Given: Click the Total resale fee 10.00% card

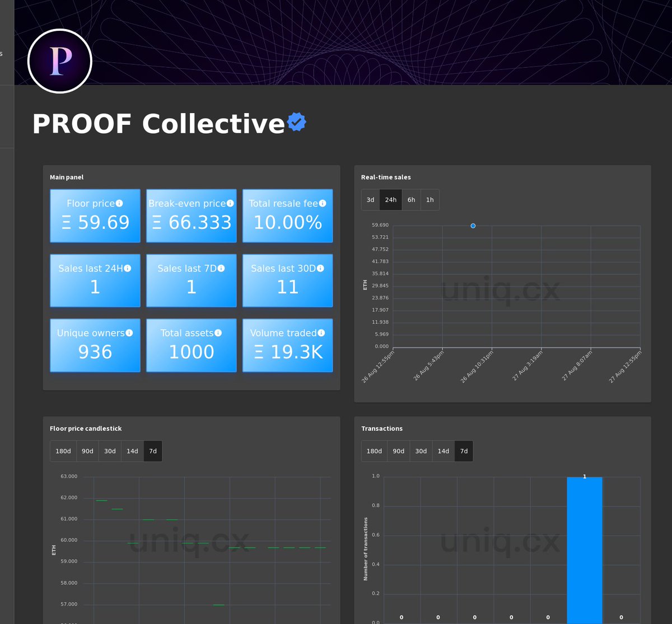Looking at the screenshot, I should [288, 216].
